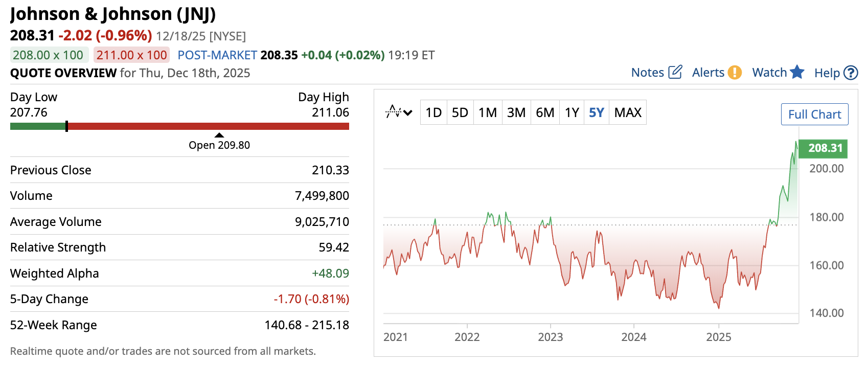This screenshot has width=868, height=365.
Task: Click the green bid 208.00 x 100 box
Action: 49,55
